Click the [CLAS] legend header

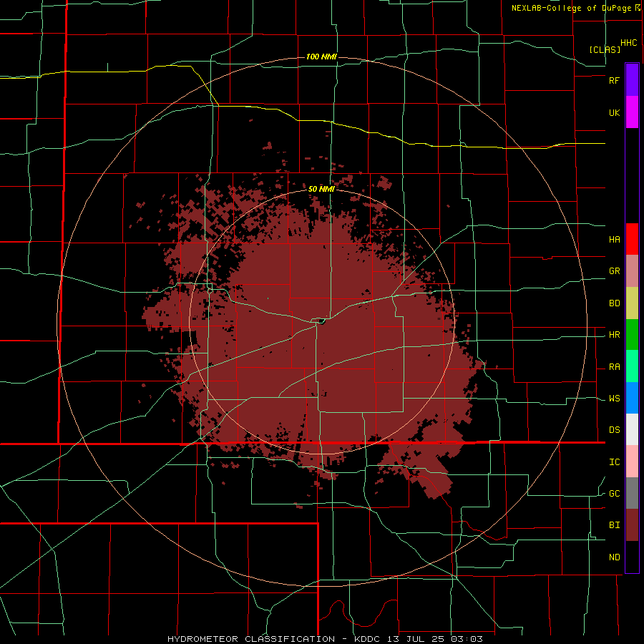(605, 49)
